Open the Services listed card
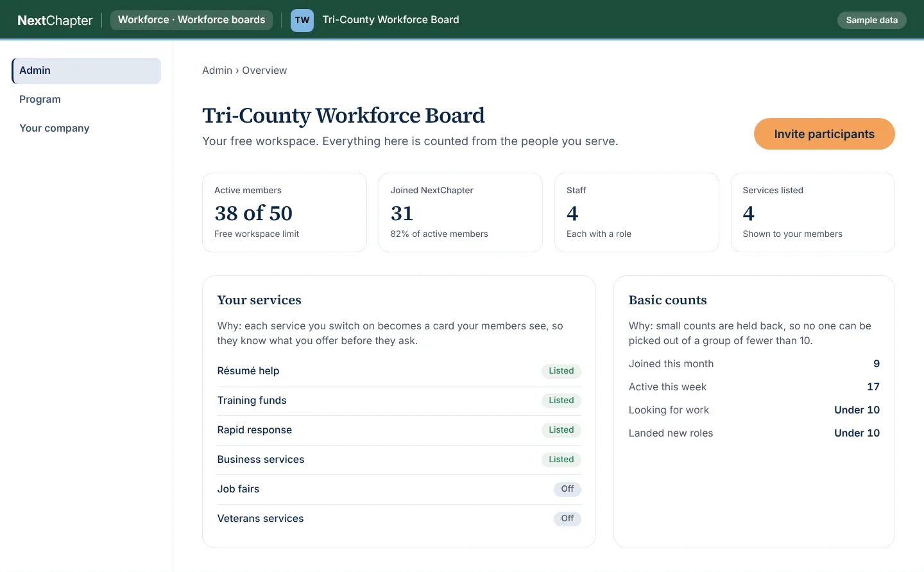The width and height of the screenshot is (924, 572). [813, 212]
